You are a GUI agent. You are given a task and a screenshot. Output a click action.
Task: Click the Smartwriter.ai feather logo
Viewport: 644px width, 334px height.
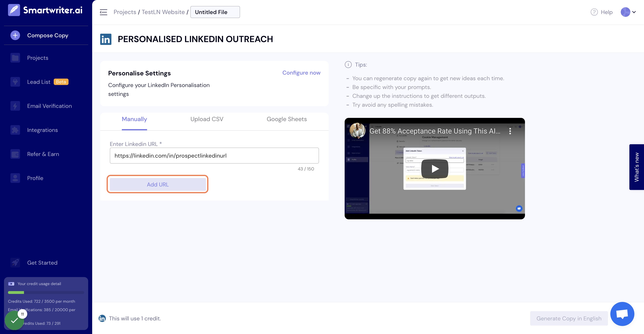[x=14, y=10]
